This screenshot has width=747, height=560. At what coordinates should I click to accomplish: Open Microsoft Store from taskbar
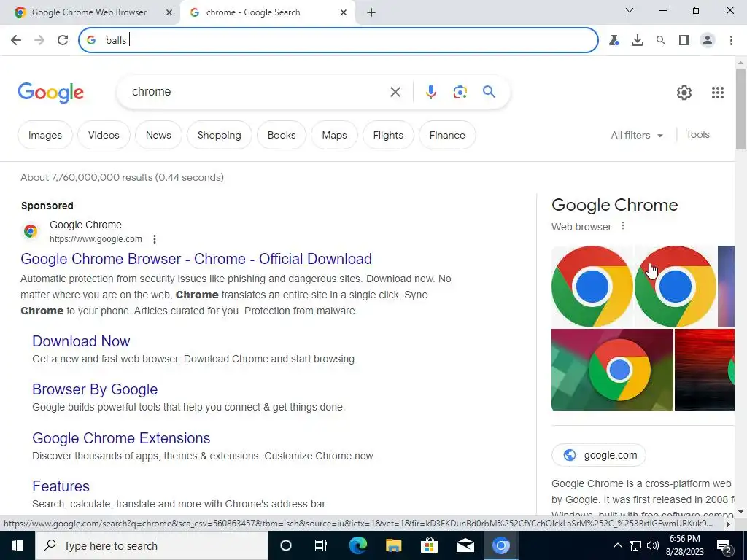429,545
